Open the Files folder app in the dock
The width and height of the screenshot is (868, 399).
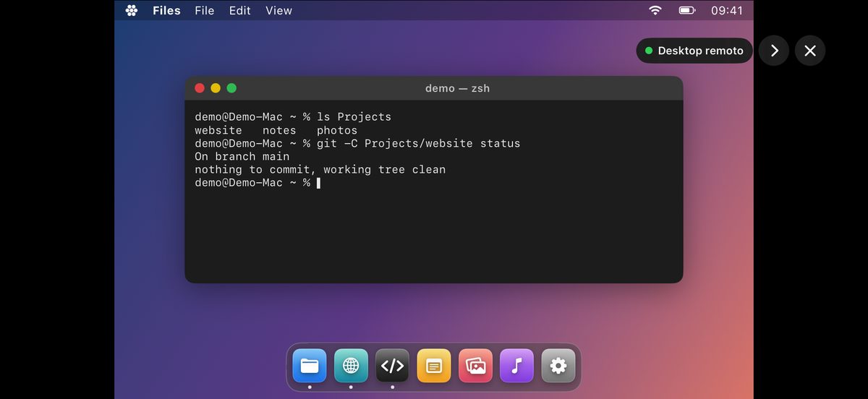pyautogui.click(x=310, y=366)
